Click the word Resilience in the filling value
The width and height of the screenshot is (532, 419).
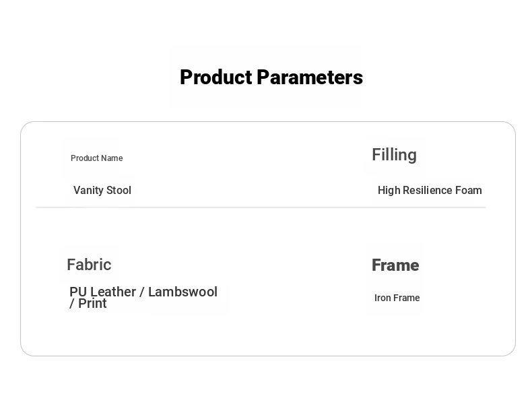point(428,191)
